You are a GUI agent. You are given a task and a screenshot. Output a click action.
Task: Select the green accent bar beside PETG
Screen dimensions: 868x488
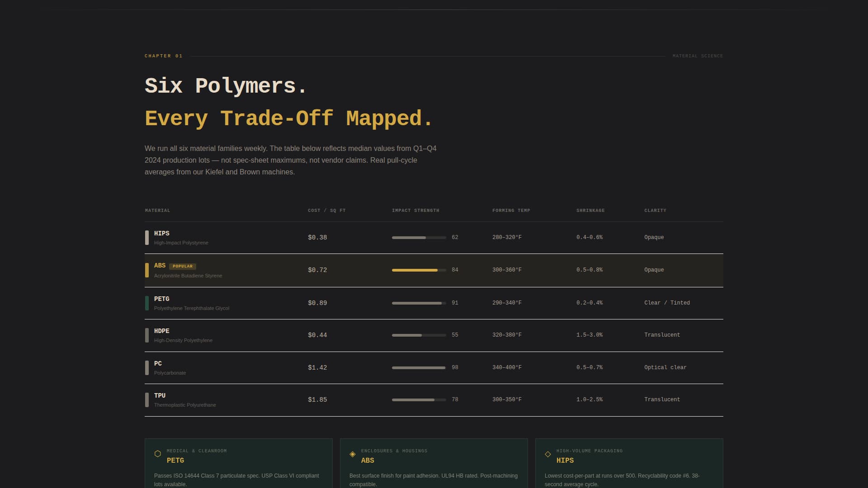(147, 303)
